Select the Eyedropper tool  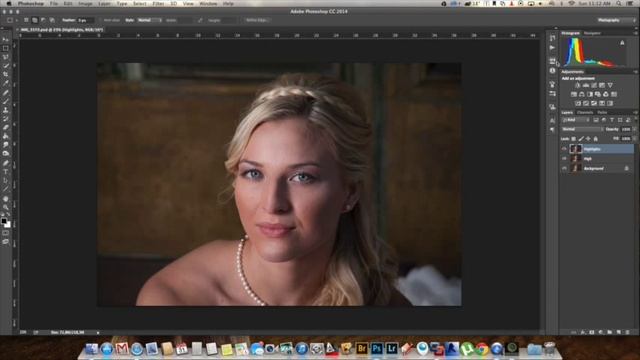(6, 84)
